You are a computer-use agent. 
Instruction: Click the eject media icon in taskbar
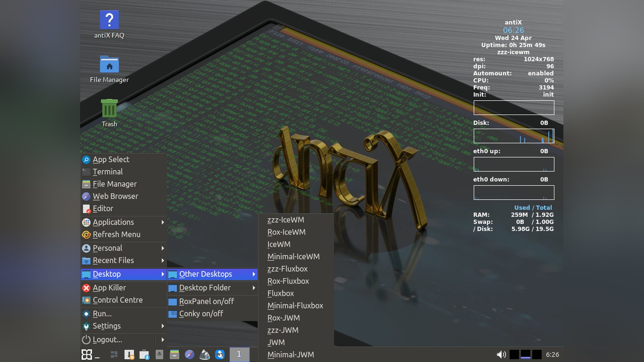(159, 354)
